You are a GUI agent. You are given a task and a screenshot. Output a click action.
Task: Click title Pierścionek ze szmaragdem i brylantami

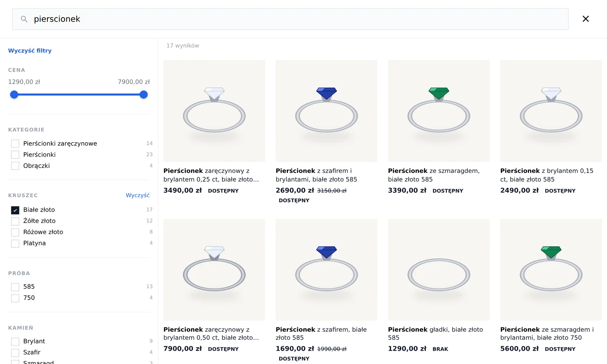click(547, 334)
